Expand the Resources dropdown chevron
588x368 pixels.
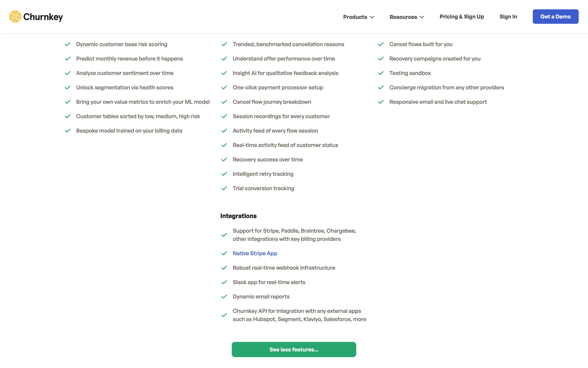(422, 17)
